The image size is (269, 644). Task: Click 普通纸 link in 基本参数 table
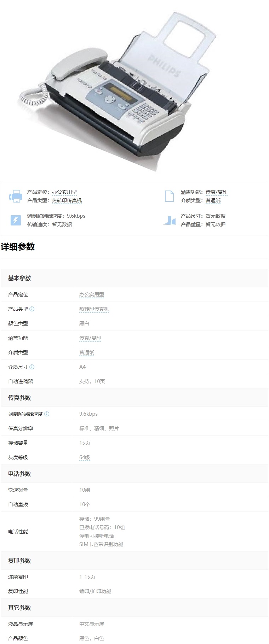point(87,353)
